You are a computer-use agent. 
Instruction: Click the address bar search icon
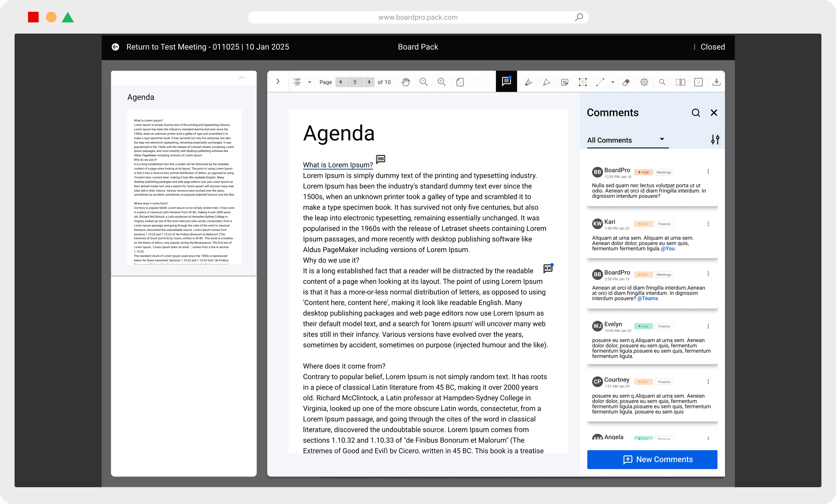[579, 17]
